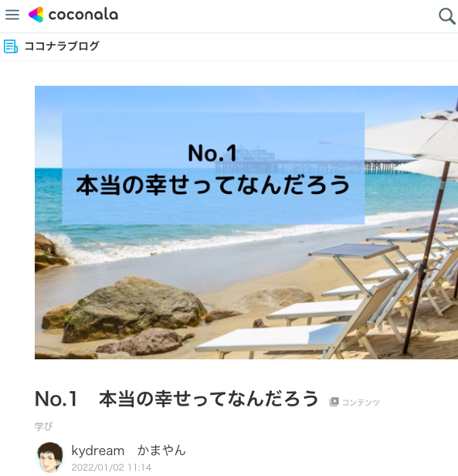This screenshot has width=458, height=476.
Task: Open search with the magnifier icon
Action: [446, 16]
